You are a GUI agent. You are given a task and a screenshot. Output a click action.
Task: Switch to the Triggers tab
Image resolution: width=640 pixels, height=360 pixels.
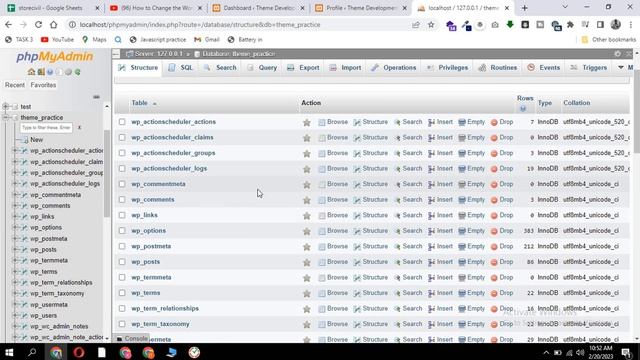pos(589,68)
